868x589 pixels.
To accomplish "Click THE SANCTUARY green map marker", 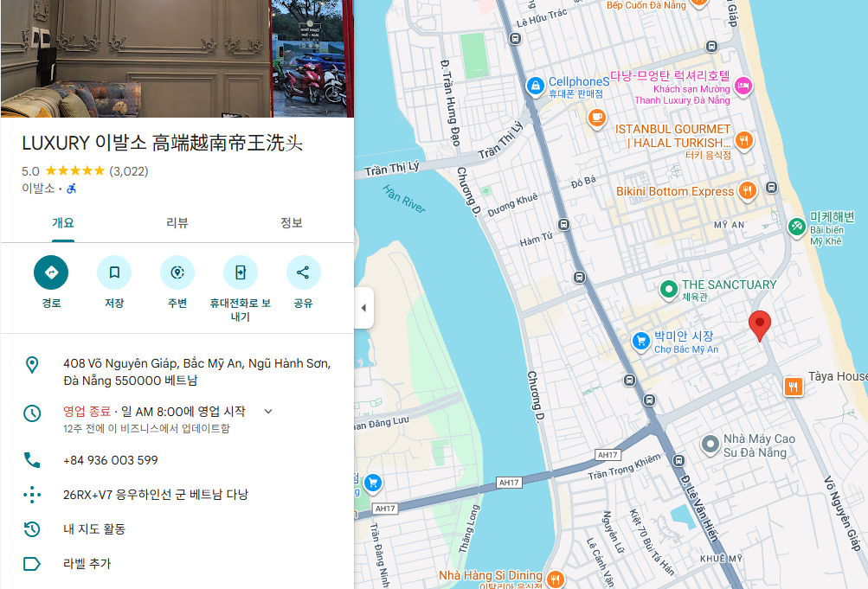I will coord(667,290).
